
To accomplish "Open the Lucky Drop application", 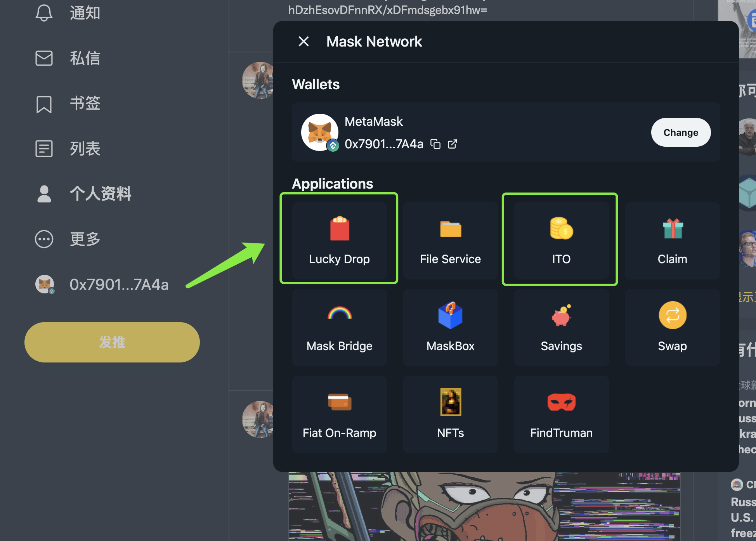I will [339, 240].
